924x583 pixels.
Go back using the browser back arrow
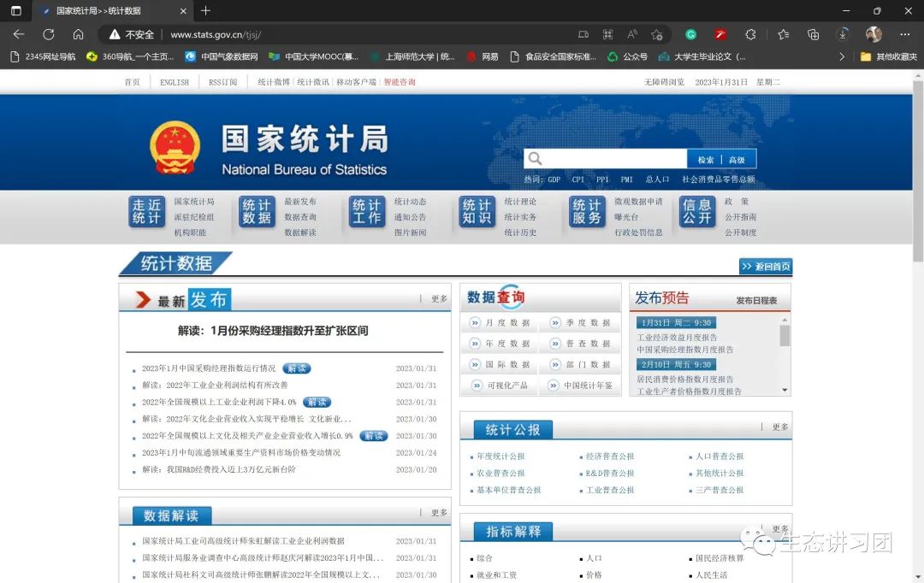coord(19,35)
